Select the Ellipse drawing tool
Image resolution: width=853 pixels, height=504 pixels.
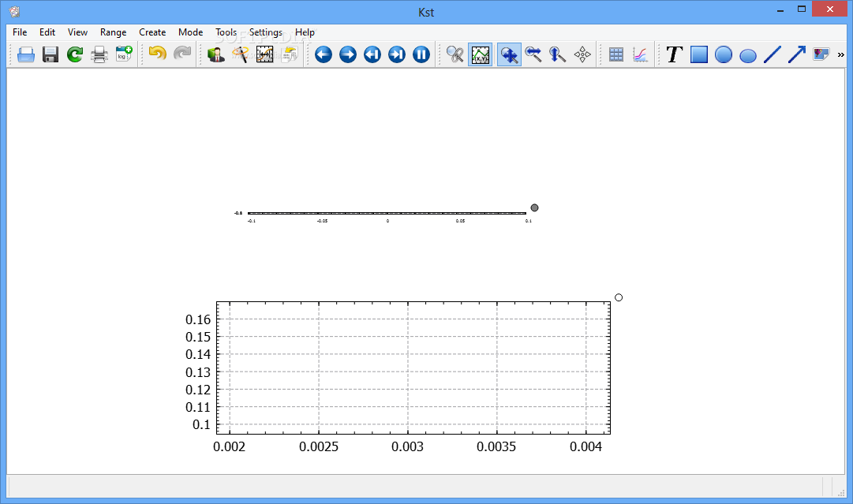pos(748,55)
